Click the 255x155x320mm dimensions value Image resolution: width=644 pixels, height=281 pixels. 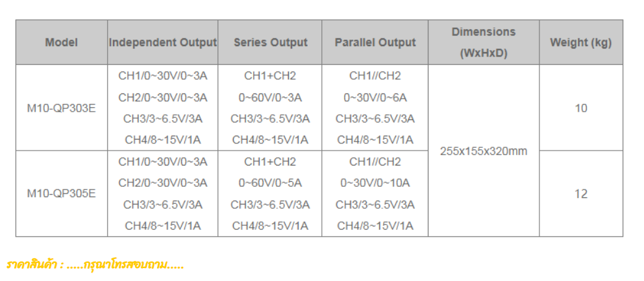484,151
